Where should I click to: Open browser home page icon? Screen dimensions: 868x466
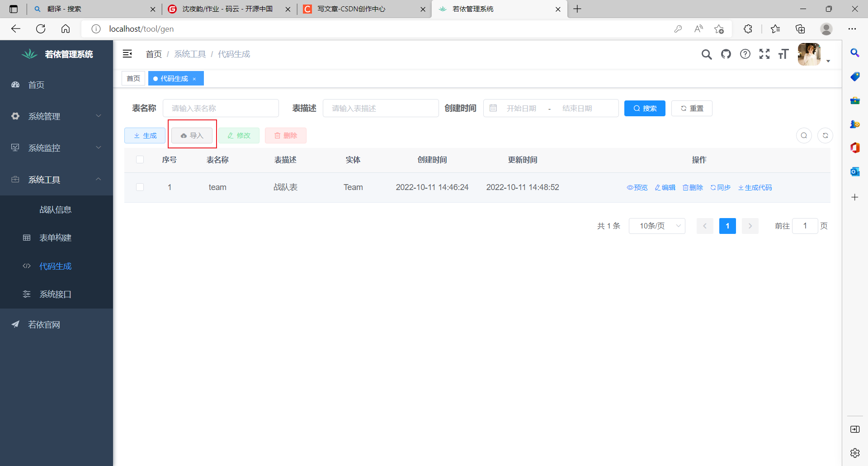pyautogui.click(x=66, y=29)
